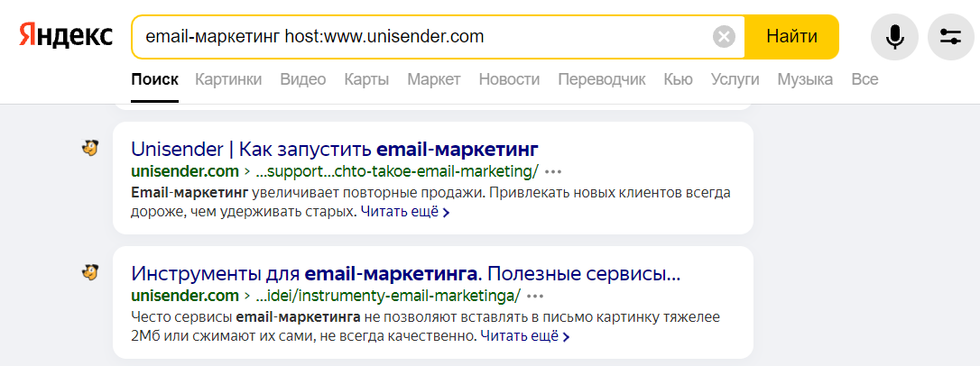Screen dimensions: 980x366
Task: Click unisender.com domain in first result
Action: [x=185, y=171]
